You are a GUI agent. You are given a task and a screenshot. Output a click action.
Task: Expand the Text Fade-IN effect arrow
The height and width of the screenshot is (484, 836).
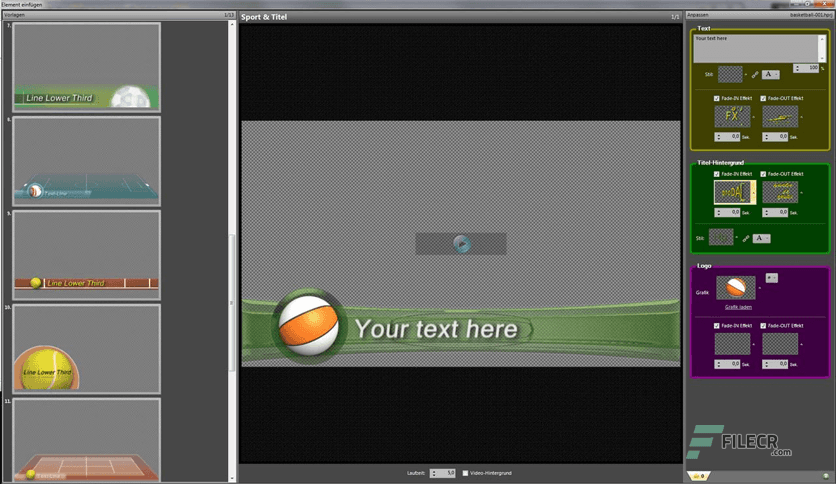tap(753, 117)
